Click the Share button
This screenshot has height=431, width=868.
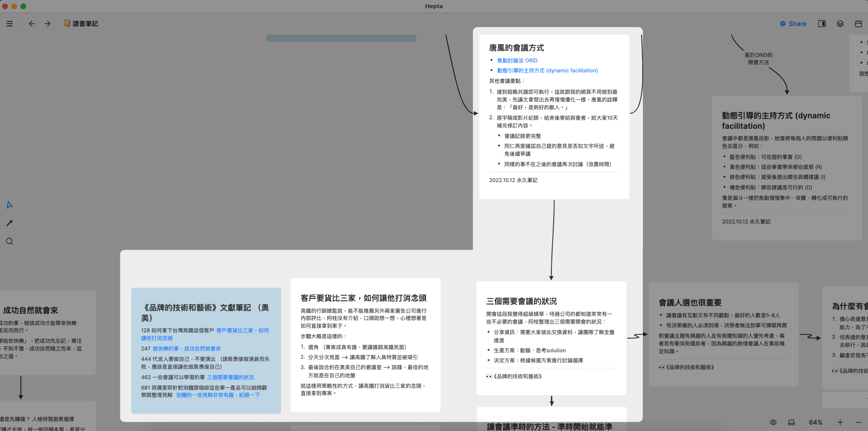(793, 23)
